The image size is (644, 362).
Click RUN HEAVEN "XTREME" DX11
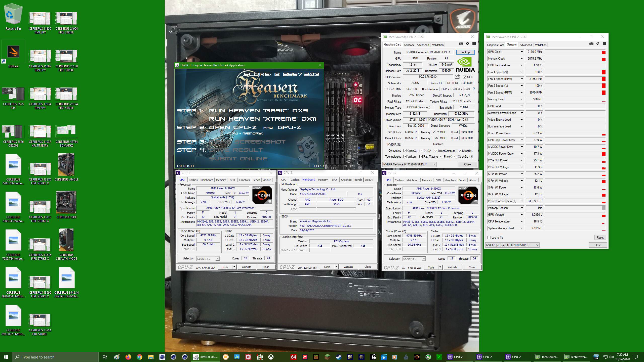click(x=263, y=119)
